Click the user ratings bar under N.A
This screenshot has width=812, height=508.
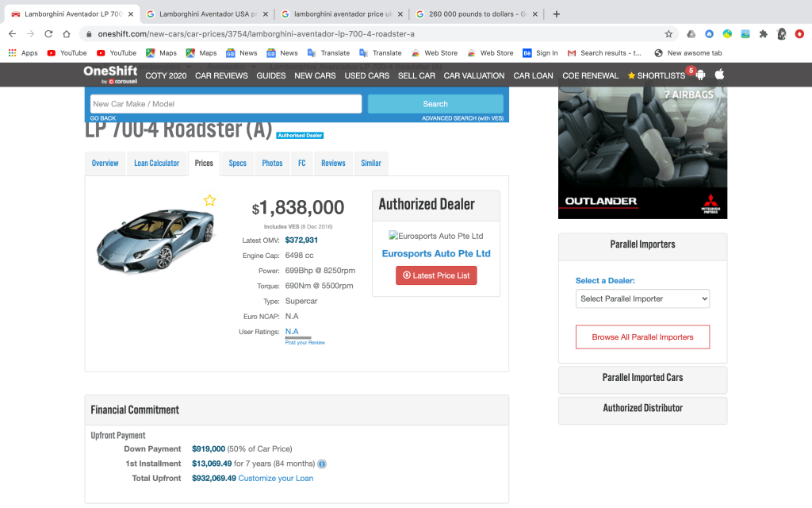pyautogui.click(x=298, y=337)
